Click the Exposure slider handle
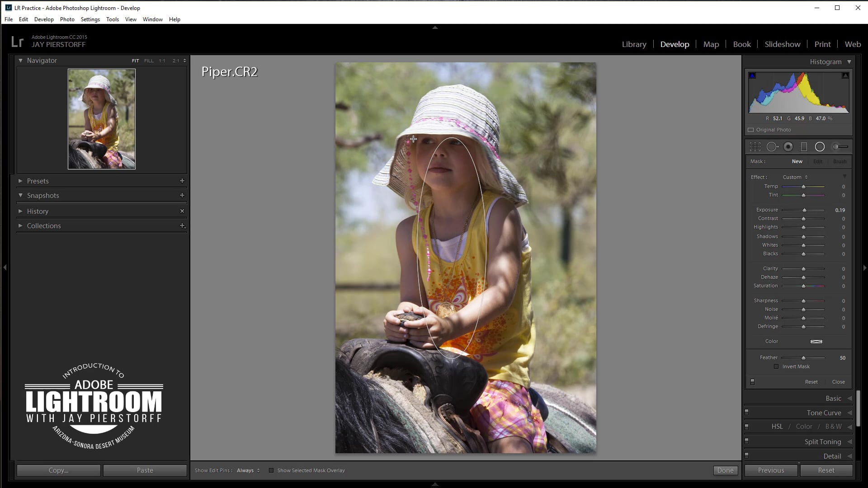 [804, 210]
